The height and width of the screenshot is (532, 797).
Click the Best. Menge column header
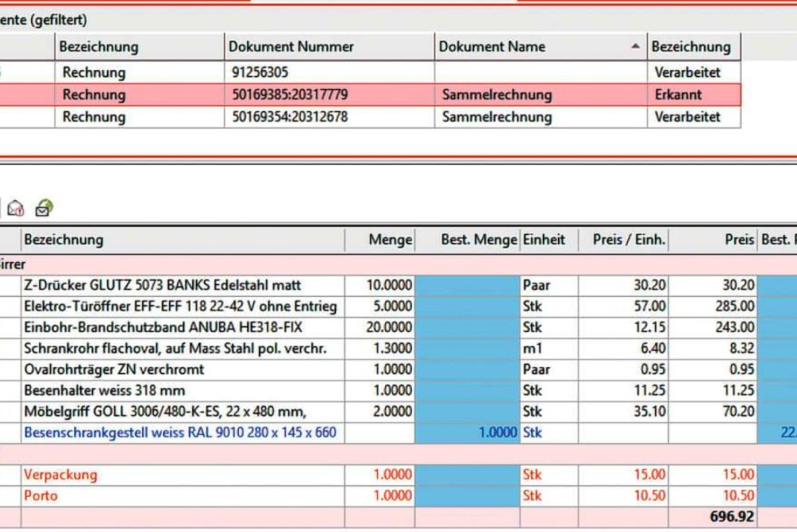(468, 240)
